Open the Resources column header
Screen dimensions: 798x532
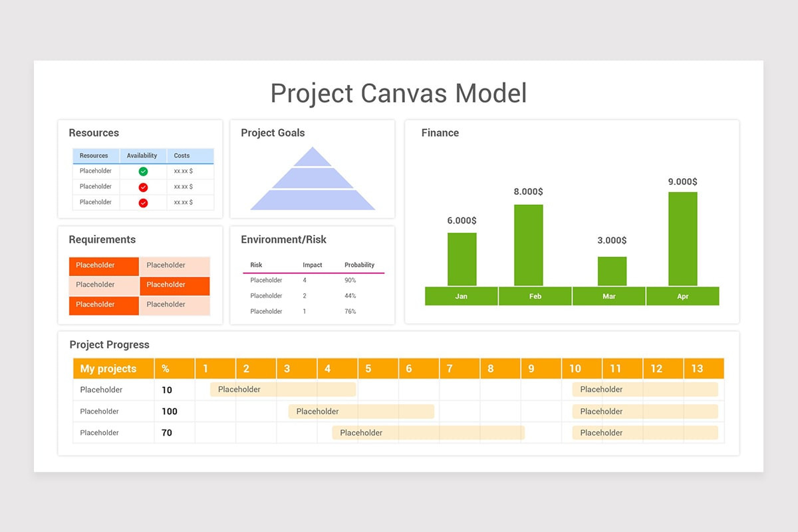[x=95, y=156]
